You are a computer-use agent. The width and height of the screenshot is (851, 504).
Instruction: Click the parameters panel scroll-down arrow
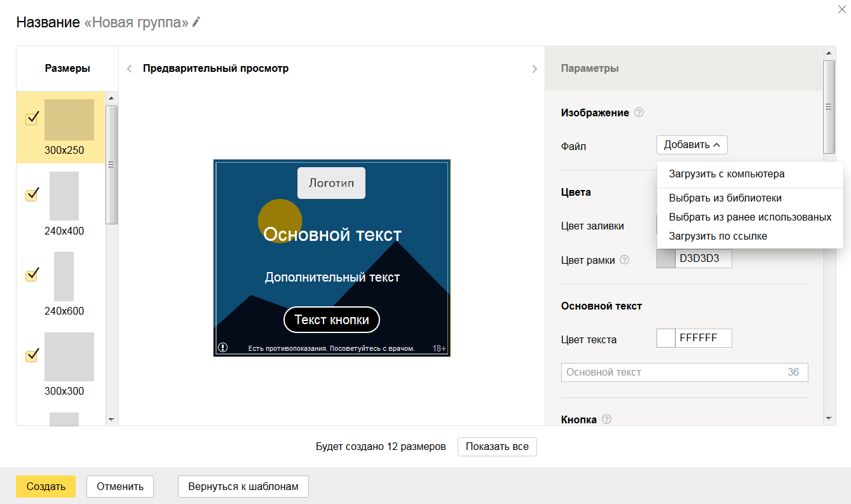click(x=829, y=418)
